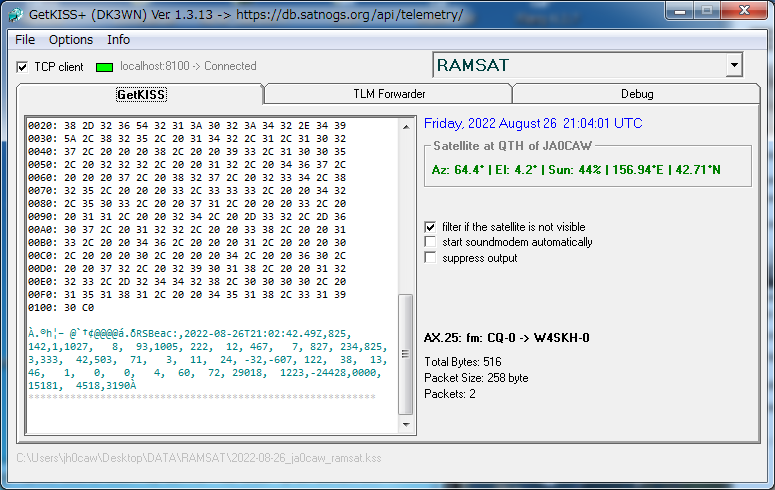Screen dimensions: 775x490
Task: Click the hex output scrollbar thumb
Action: [406, 354]
